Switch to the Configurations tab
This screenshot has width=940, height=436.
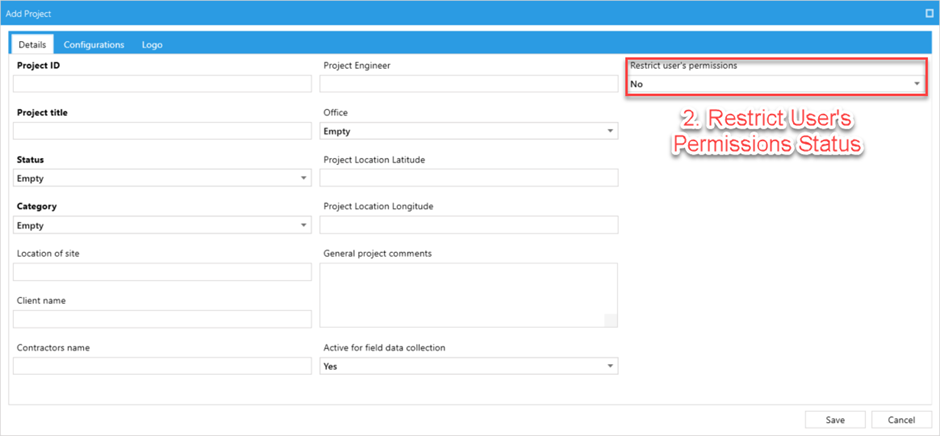pos(94,44)
